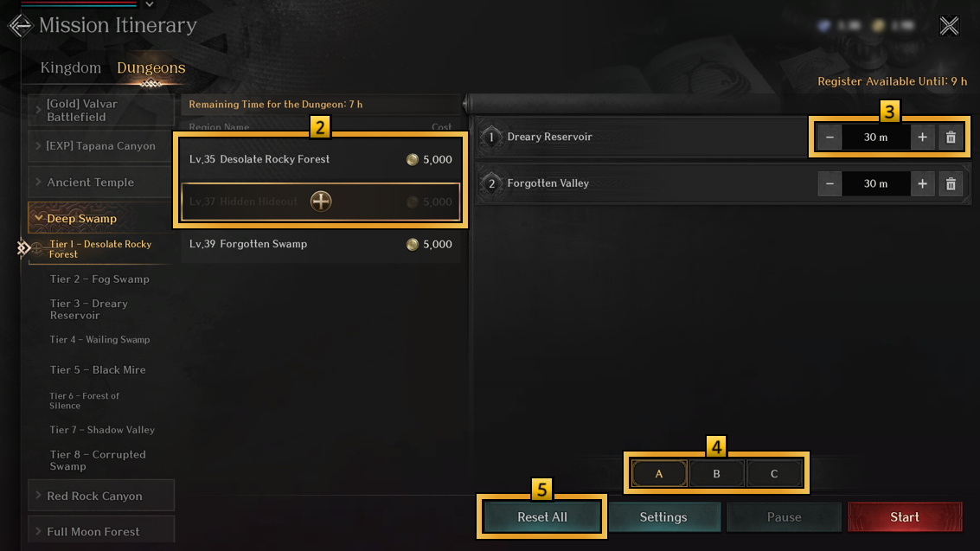Add Hidden Hideout with the plus icon
Screen dimensions: 980x551
click(321, 202)
